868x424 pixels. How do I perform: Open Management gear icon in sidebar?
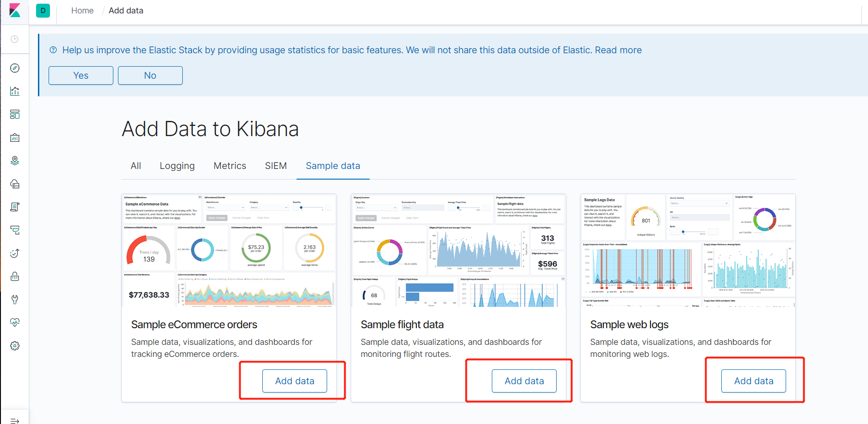coord(15,346)
